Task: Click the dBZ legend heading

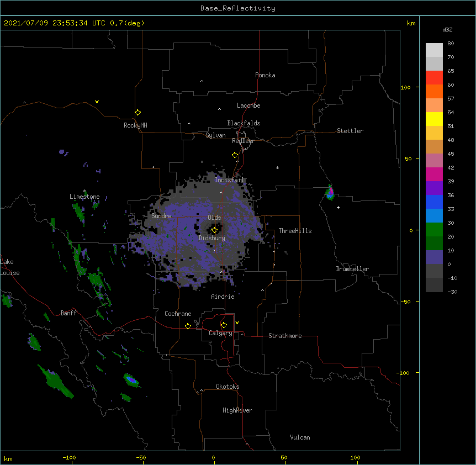Action: 447,29
